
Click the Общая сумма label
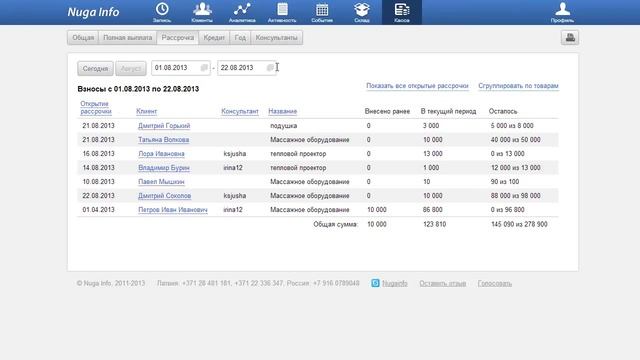point(336,224)
